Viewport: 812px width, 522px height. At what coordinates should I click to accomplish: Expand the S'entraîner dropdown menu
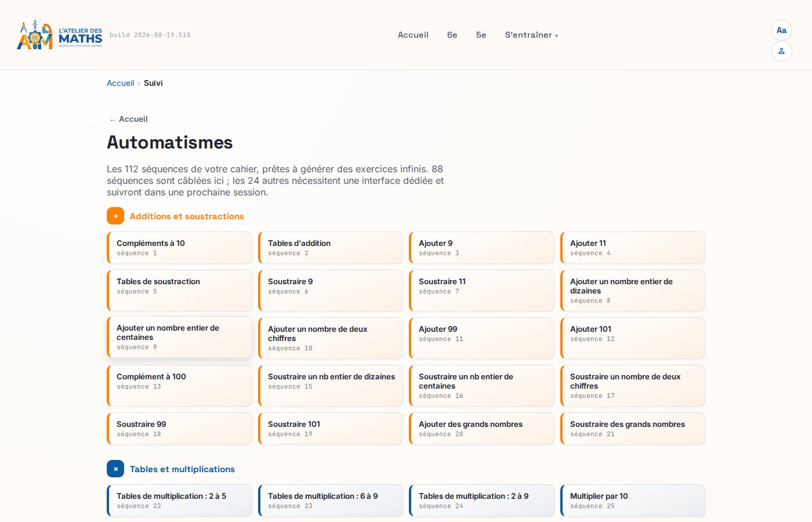pyautogui.click(x=531, y=35)
